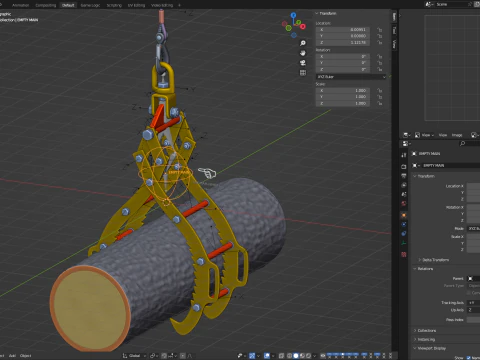The width and height of the screenshot is (480, 360).
Task: Switch to the Animation workspace tab
Action: tap(21, 5)
